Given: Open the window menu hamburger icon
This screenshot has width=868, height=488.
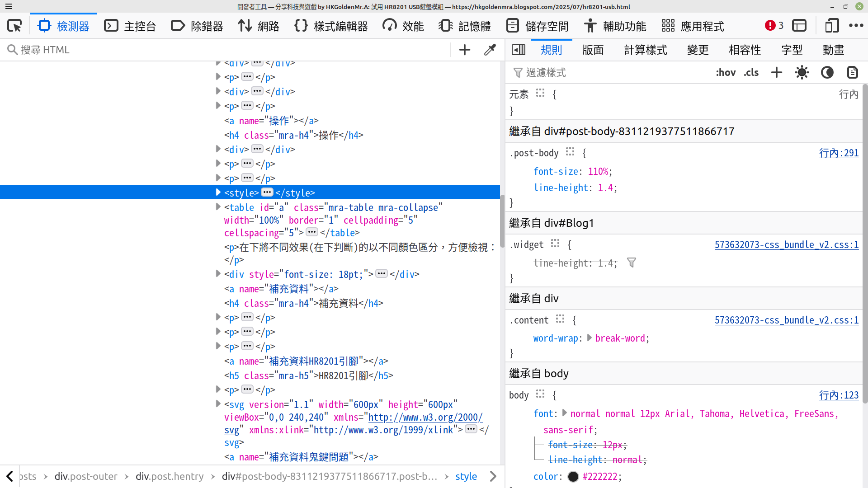Looking at the screenshot, I should click(9, 7).
